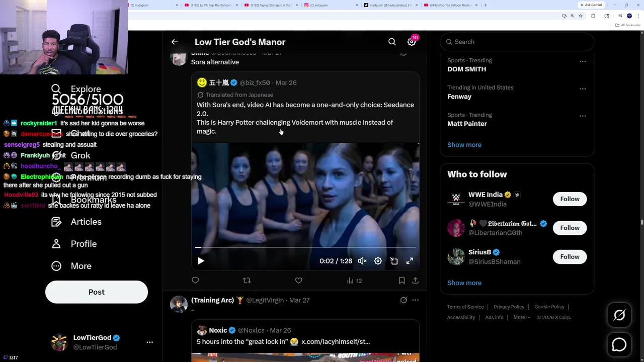Open more options for DOM SMITH trend
Screen dimensions: 644x362
[x=583, y=61]
